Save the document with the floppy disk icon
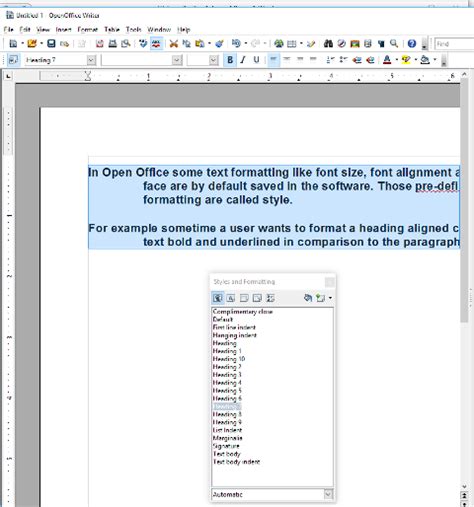 coord(51,43)
